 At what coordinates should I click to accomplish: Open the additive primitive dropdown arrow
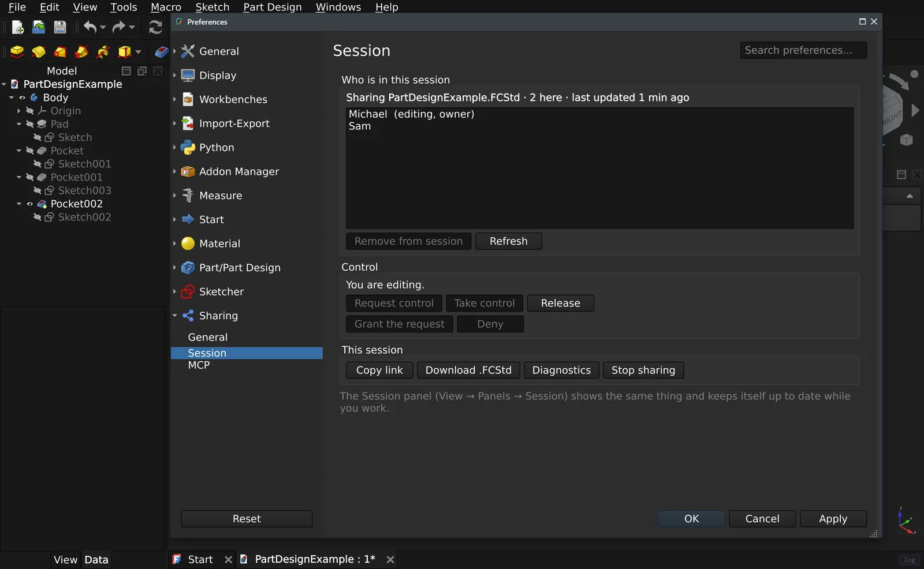point(138,52)
